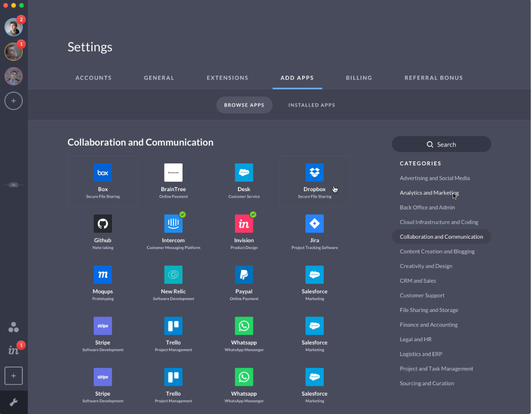This screenshot has width=532, height=414.
Task: Filter by Advertising and Social Media
Action: click(435, 178)
